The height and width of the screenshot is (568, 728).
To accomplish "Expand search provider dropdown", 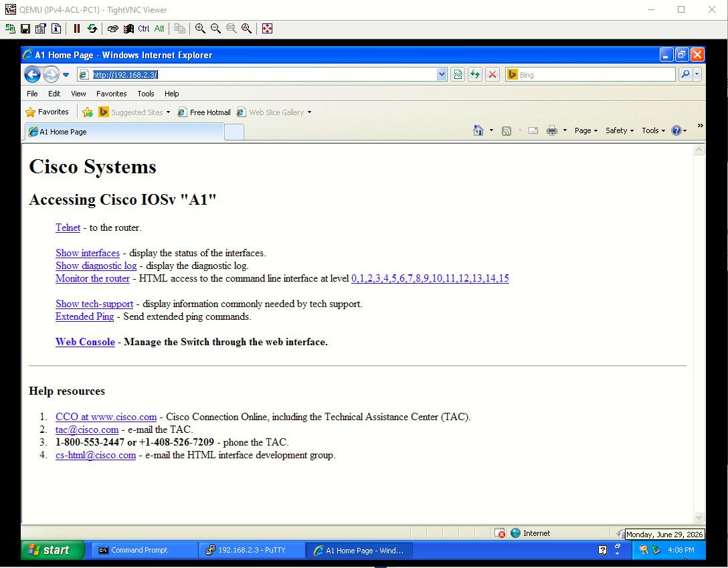I will tap(697, 74).
